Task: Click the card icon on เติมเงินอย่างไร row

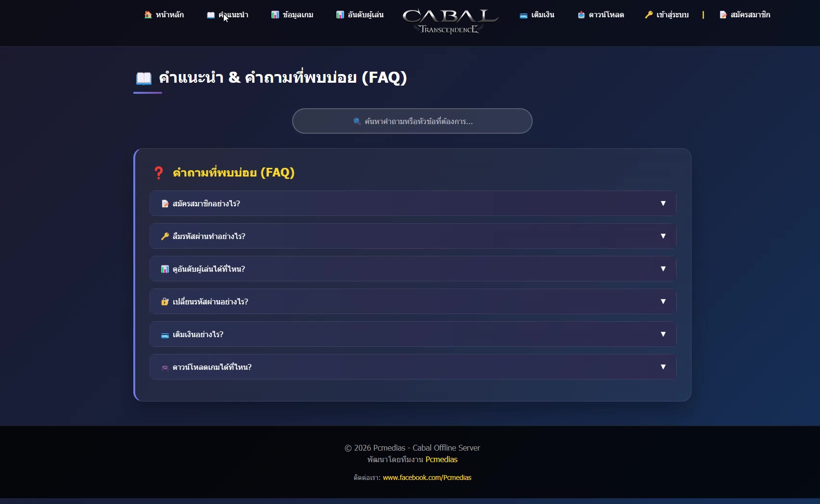Action: (x=165, y=335)
